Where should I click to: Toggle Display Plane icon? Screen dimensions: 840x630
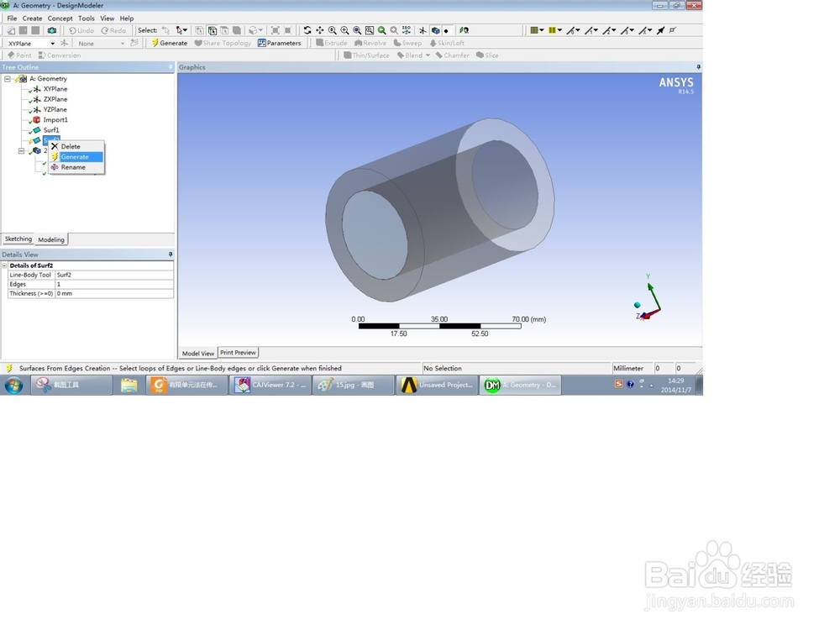coord(423,30)
